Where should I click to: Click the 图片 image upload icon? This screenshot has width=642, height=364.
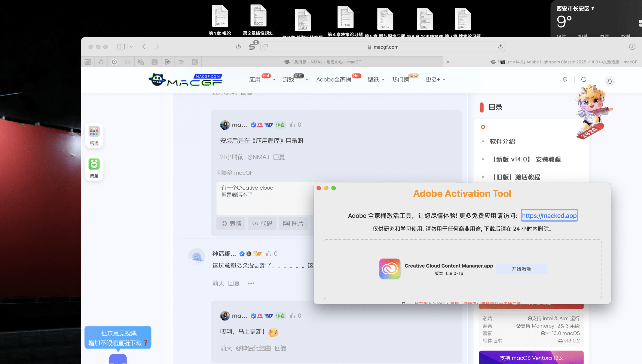pyautogui.click(x=293, y=223)
